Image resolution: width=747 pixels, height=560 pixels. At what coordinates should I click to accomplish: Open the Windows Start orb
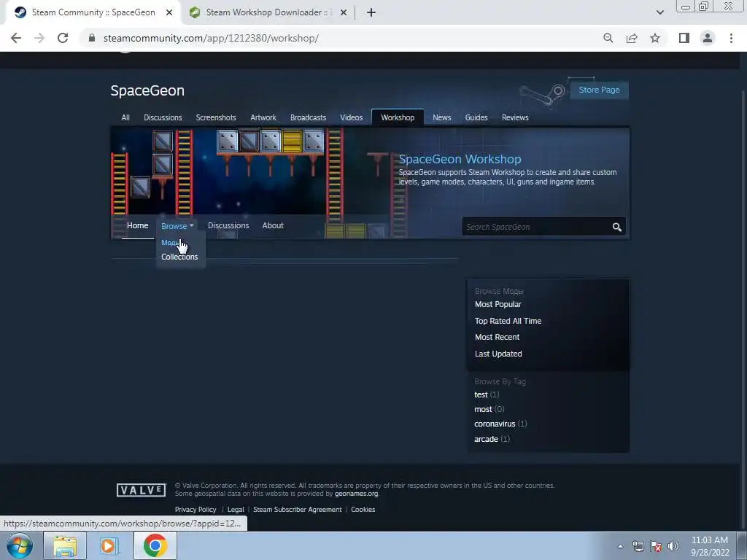coord(20,545)
